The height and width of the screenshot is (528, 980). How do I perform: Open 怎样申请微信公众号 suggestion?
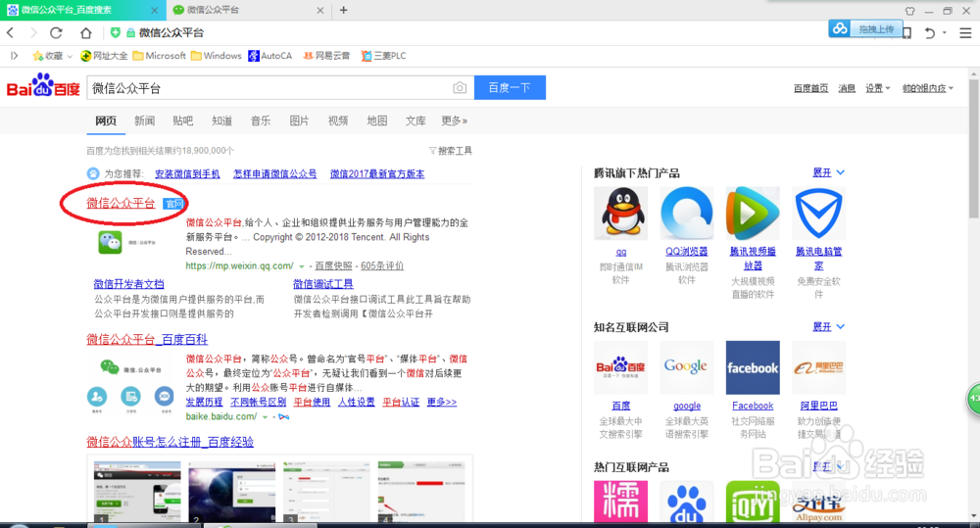(x=275, y=173)
